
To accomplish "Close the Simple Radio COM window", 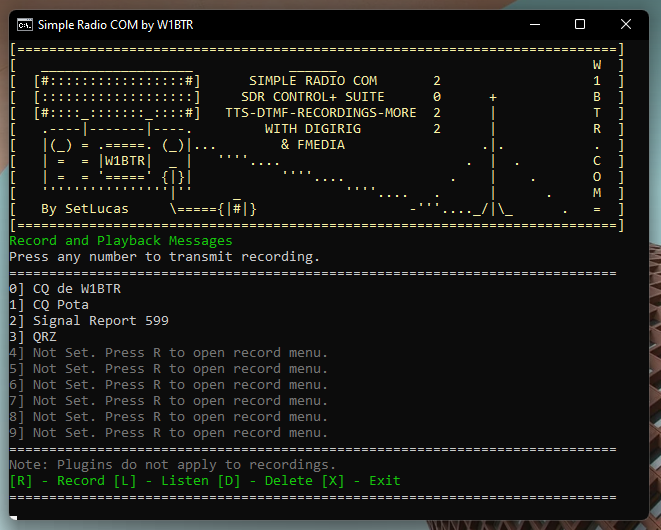I will (626, 24).
